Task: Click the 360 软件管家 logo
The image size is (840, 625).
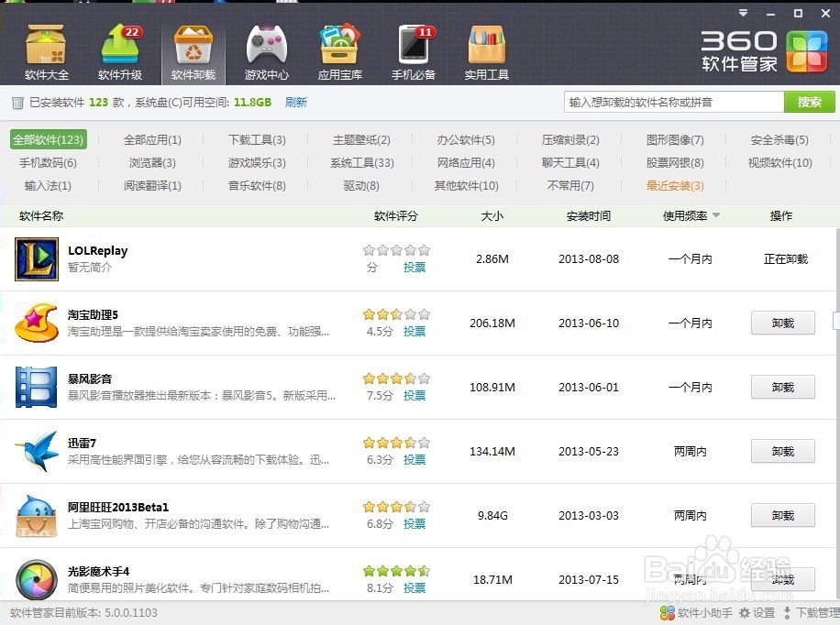Action: [x=764, y=51]
